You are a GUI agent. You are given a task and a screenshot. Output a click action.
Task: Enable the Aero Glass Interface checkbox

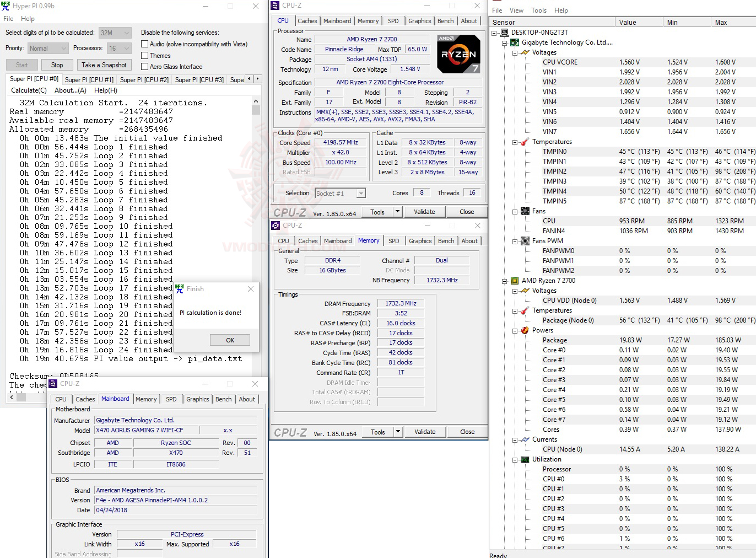click(144, 66)
